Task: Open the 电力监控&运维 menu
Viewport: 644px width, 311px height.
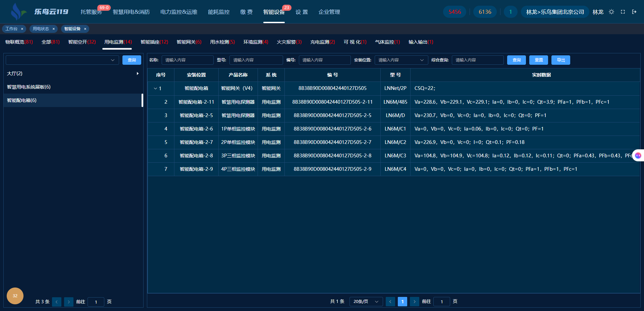Action: coord(179,12)
